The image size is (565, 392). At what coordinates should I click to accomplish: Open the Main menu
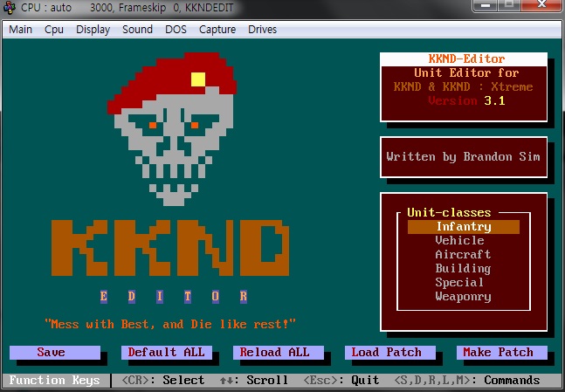click(x=21, y=30)
